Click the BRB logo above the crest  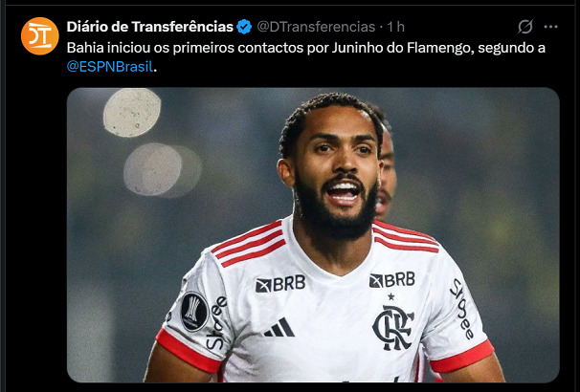392,280
